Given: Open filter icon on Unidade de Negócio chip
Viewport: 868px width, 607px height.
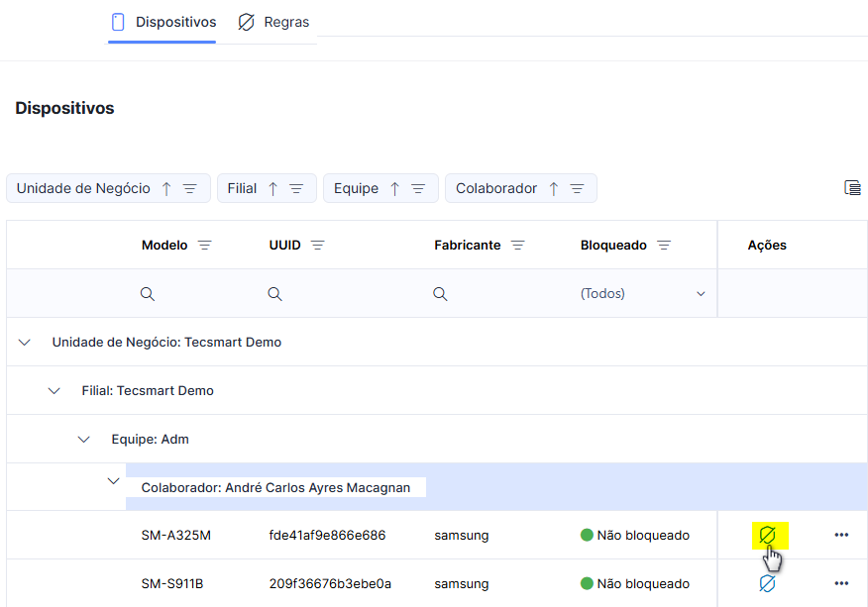Looking at the screenshot, I should click(x=190, y=189).
